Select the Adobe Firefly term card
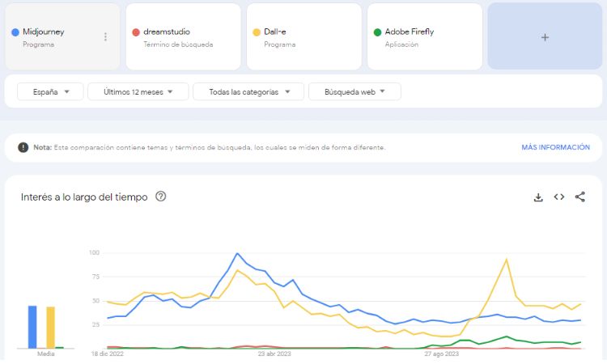The image size is (607, 364). [x=425, y=36]
